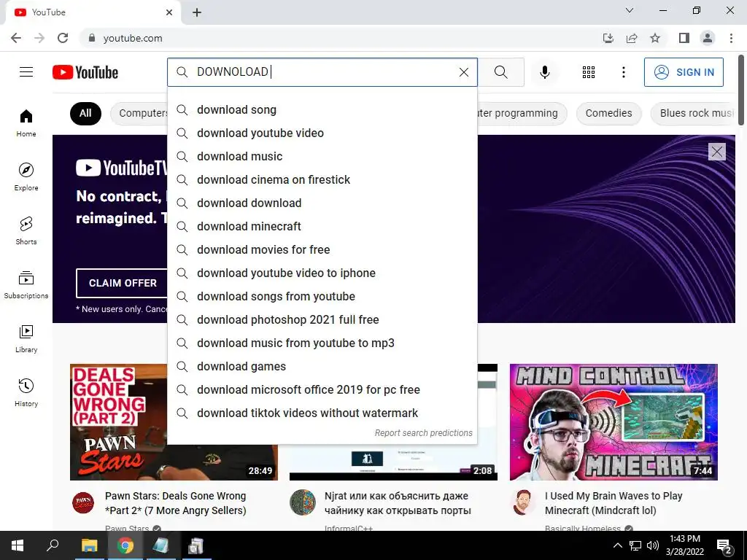Open Pawn Stars: Deals Gone Wrong title
Screen dimensions: 747x560
[x=175, y=503]
